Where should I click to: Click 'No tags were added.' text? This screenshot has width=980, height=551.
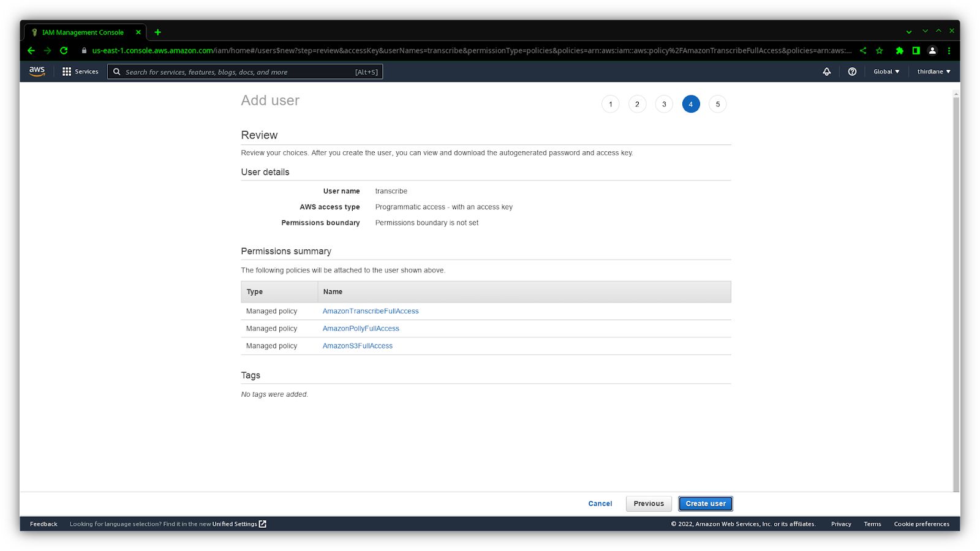point(274,394)
